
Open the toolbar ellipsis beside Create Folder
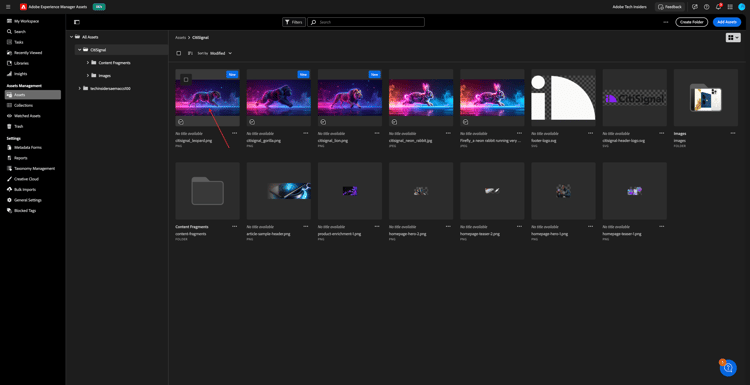[665, 22]
